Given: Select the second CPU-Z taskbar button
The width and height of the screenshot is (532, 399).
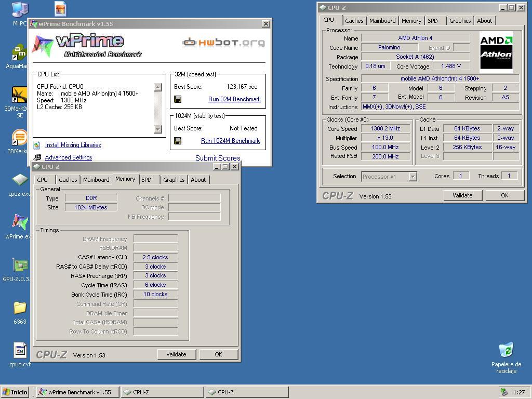Looking at the screenshot, I should pos(247,392).
